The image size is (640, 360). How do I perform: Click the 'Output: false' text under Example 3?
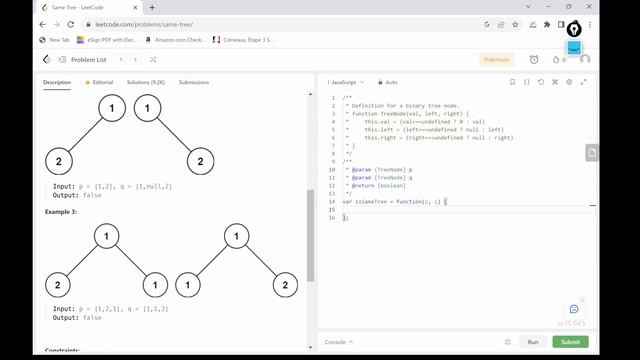click(x=77, y=318)
